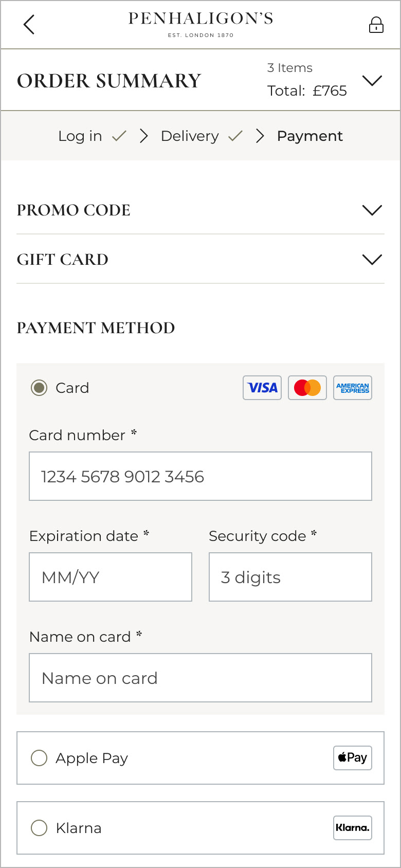This screenshot has height=868, width=401.
Task: Click the Security code input field
Action: tap(290, 577)
